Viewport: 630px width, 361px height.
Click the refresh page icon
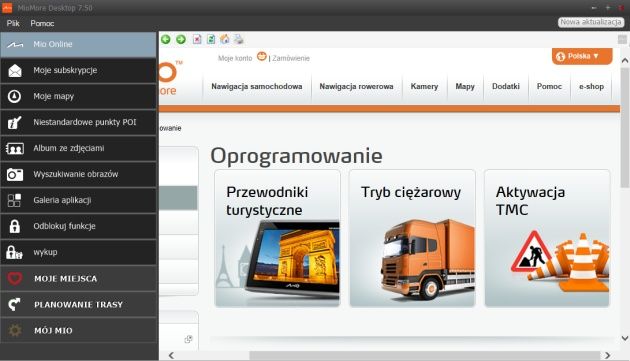pyautogui.click(x=211, y=39)
